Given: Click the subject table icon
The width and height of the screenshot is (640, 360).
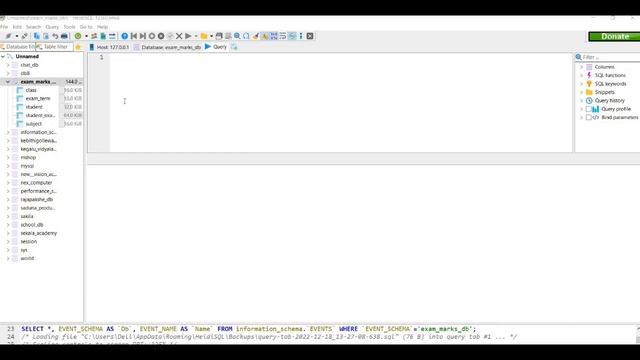Looking at the screenshot, I should 20,124.
